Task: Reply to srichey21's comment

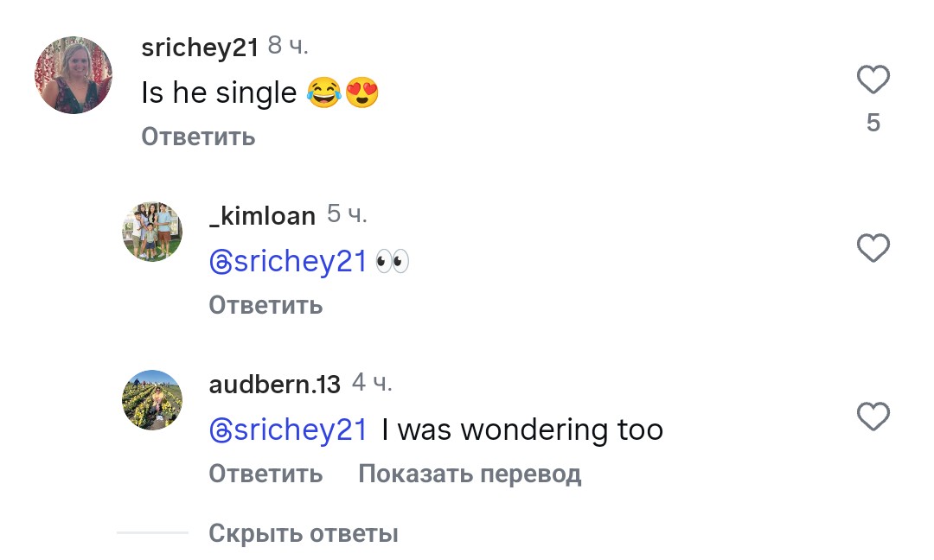Action: [x=198, y=137]
